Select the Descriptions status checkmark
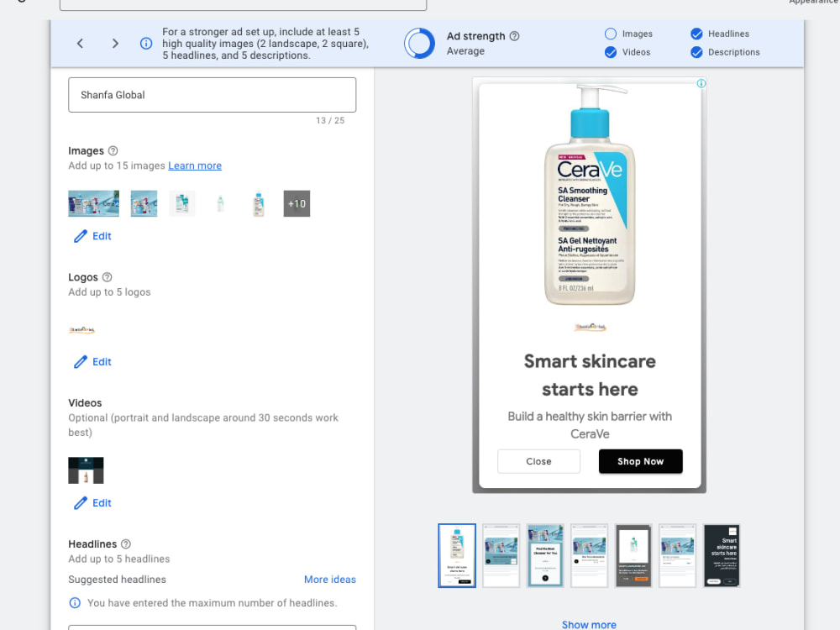This screenshot has height=630, width=840. (x=696, y=52)
